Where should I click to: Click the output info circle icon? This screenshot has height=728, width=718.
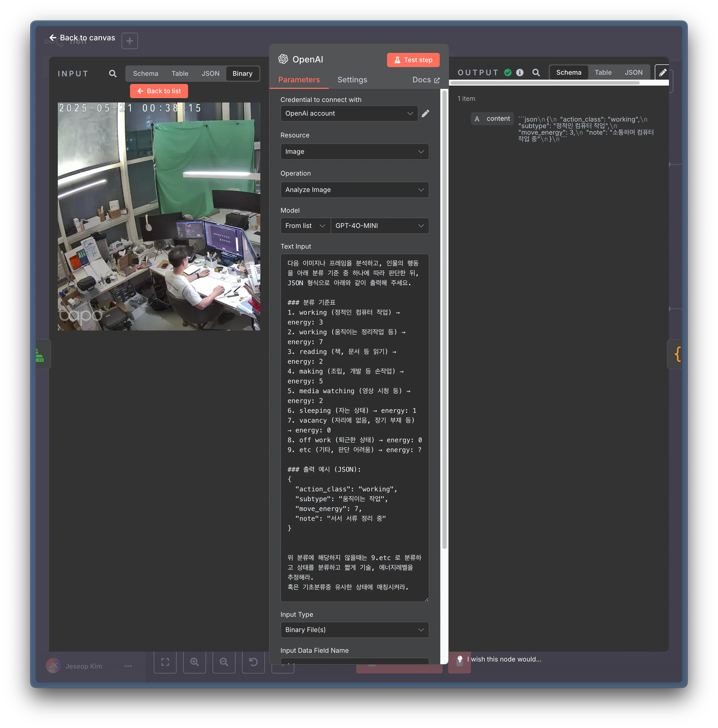520,72
